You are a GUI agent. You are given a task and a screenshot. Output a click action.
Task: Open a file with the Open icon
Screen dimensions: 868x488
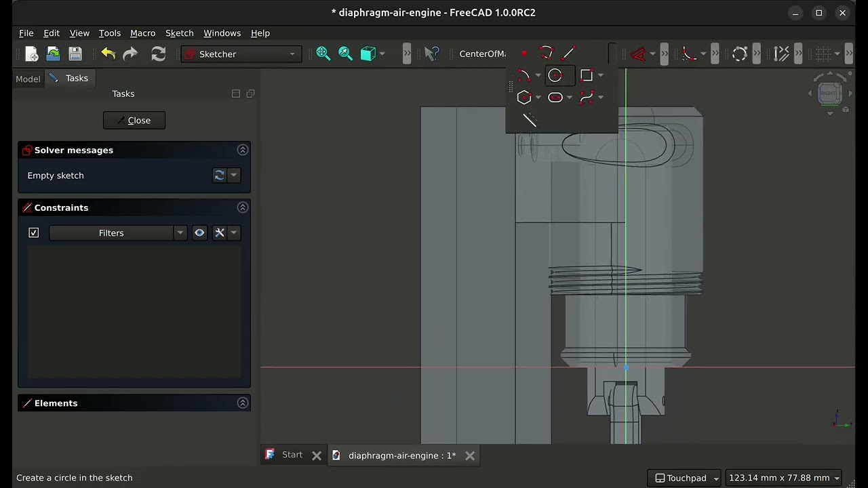53,54
